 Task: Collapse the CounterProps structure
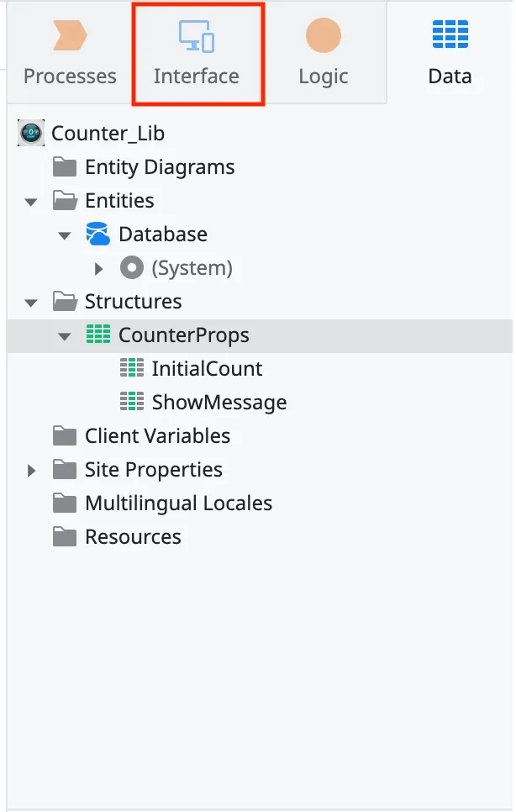pos(65,334)
